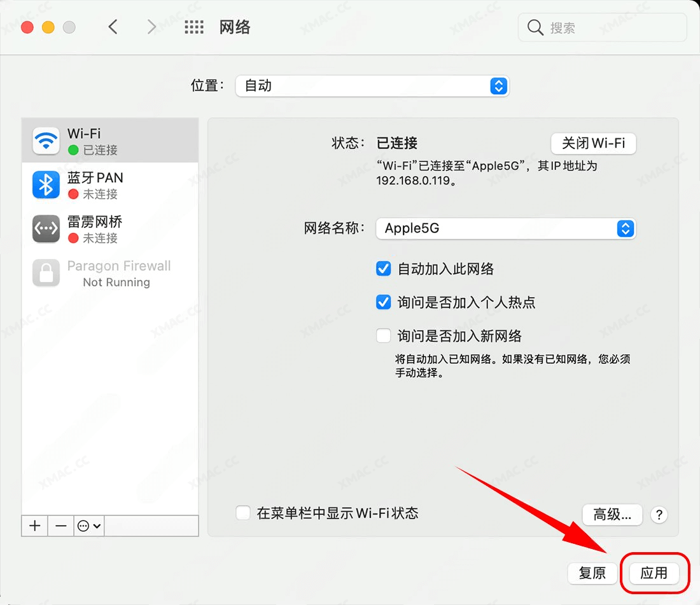Enable 询问是否加入新网络
Viewport: 700px width, 605px height.
[x=383, y=335]
